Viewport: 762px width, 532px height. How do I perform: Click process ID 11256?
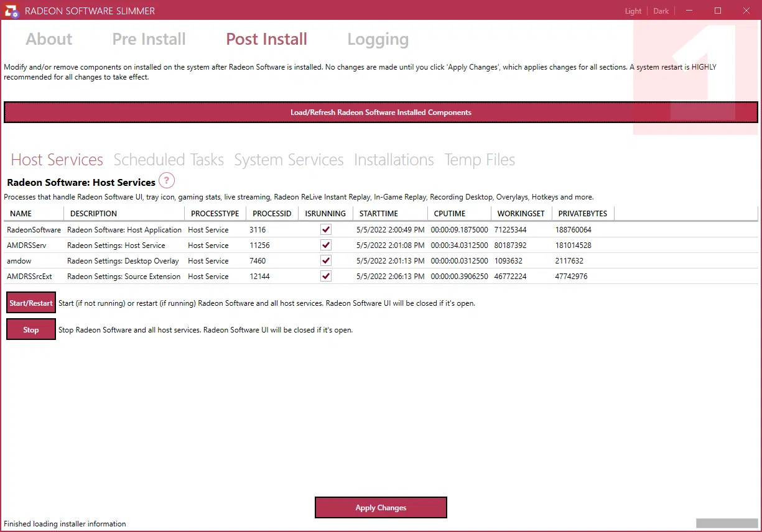(259, 245)
